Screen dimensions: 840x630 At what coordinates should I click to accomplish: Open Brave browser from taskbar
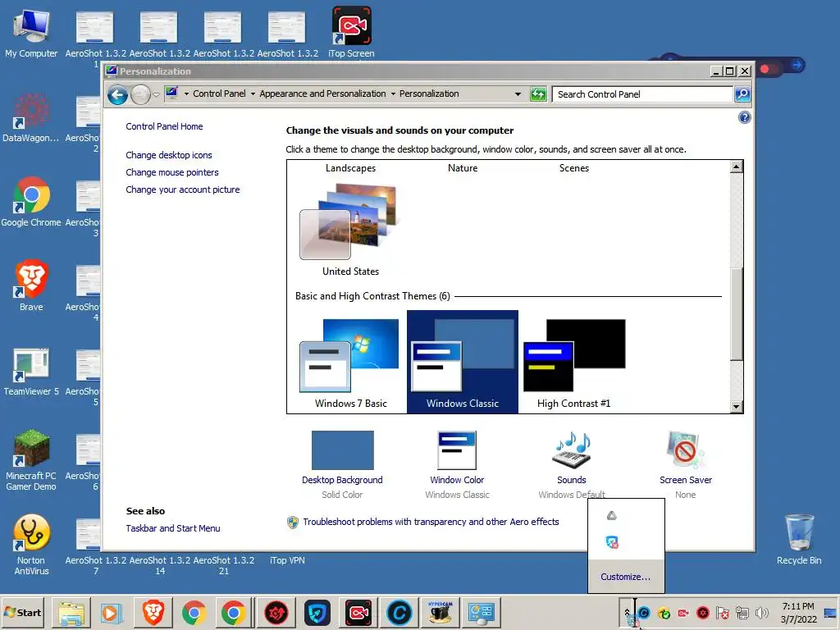coord(153,612)
